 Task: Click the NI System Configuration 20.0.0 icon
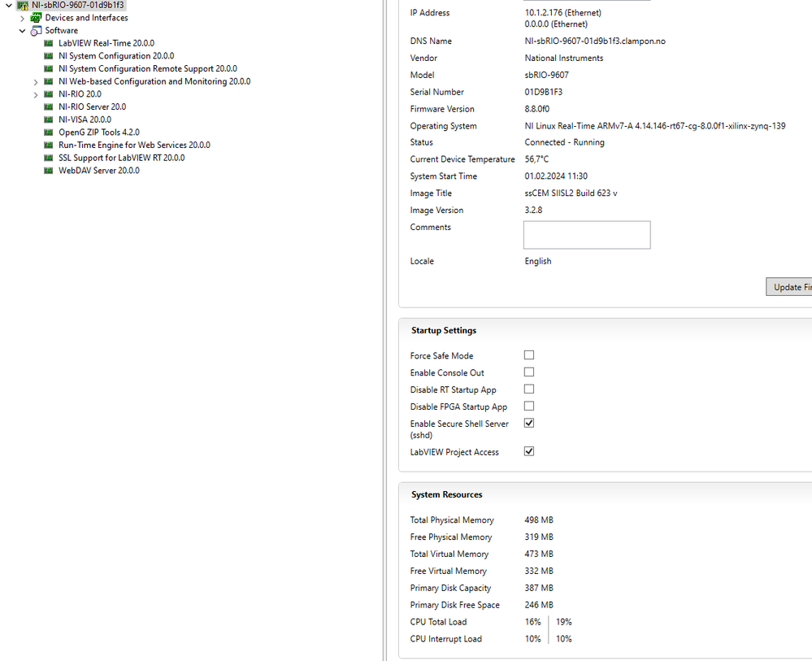(x=49, y=56)
